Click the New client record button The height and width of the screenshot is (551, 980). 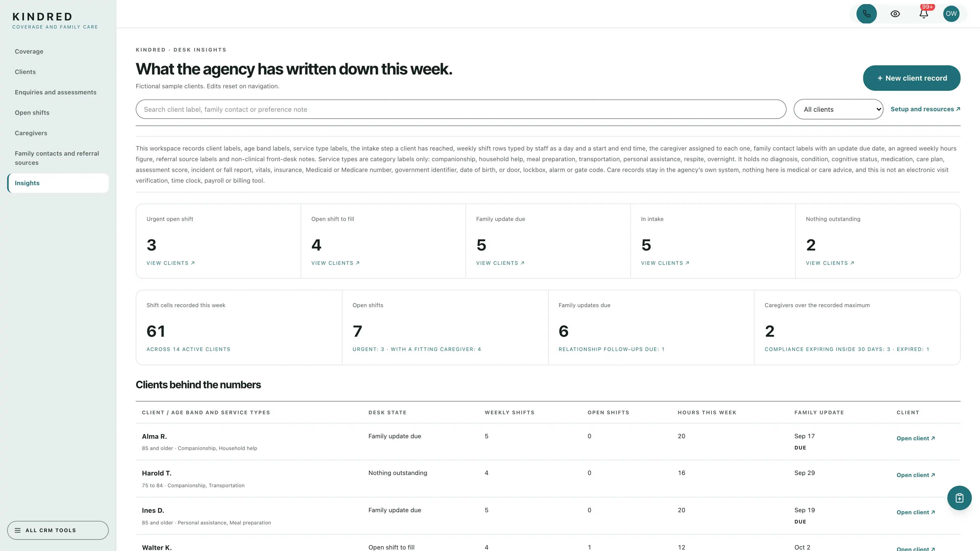[912, 78]
